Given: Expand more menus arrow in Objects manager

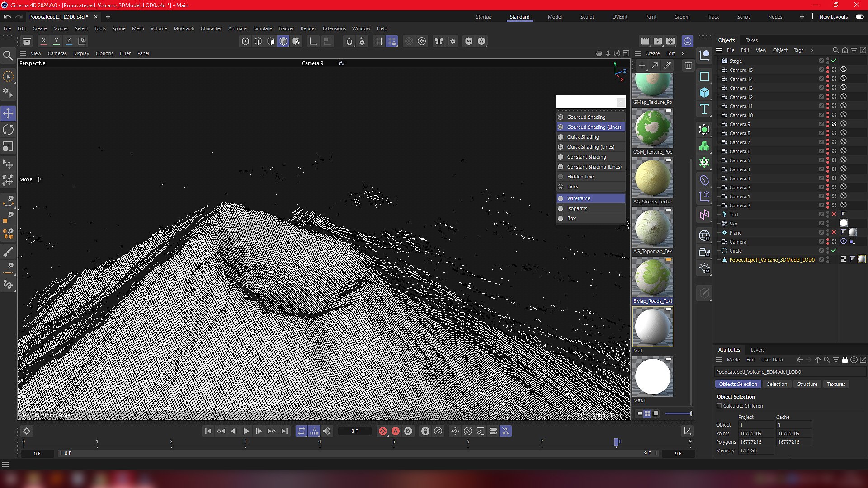Looking at the screenshot, I should pos(811,50).
